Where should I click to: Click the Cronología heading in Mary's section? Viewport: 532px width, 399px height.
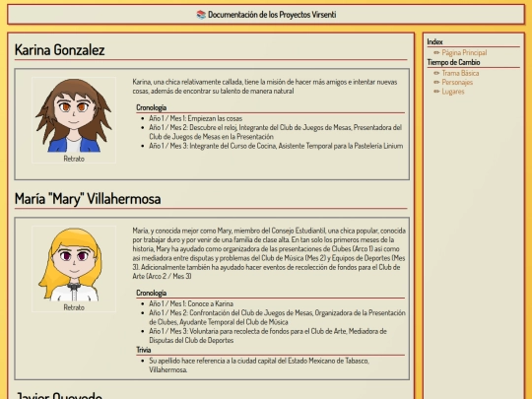point(151,293)
